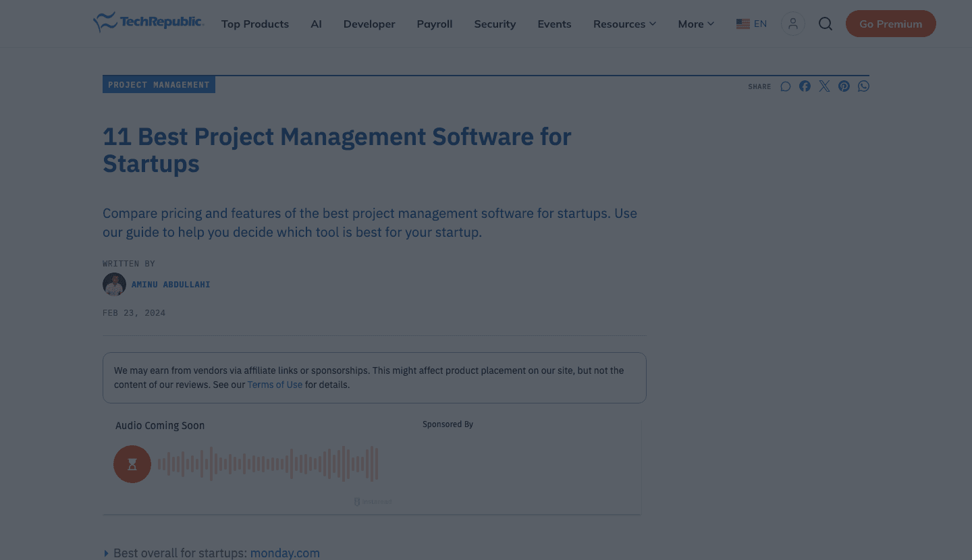Click the TechRepublic logo

click(x=148, y=23)
